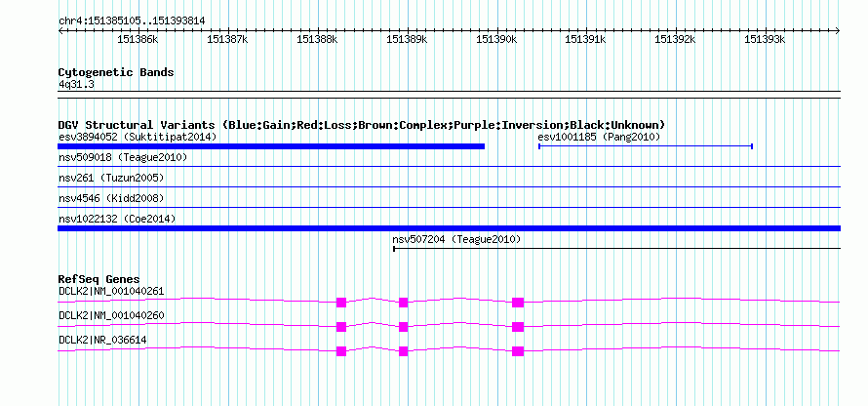Viewport: 868px width, 406px height.
Task: Click the thick blue nsv1022132 gain bar
Action: pos(449,228)
